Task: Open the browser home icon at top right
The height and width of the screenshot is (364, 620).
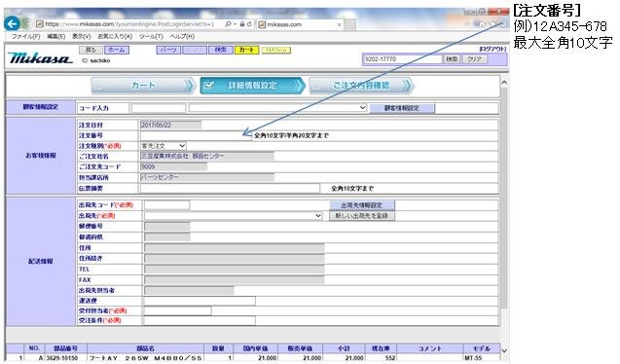Action: point(481,24)
